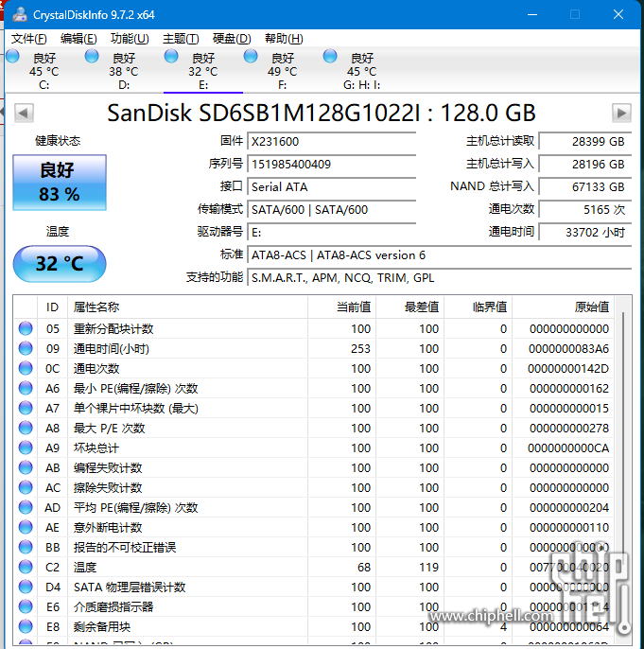Click the NAND total writes value 67133 GB
Screen dimensions: 644x649
[585, 187]
